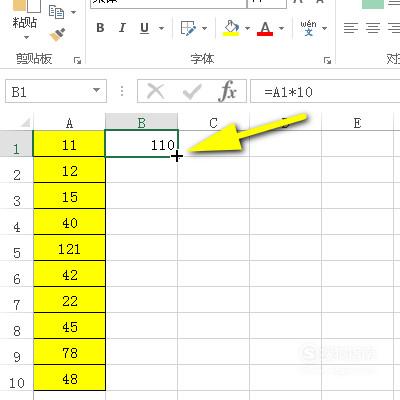This screenshot has height=400, width=400.
Task: Expand the Name Box dropdown
Action: pyautogui.click(x=97, y=91)
